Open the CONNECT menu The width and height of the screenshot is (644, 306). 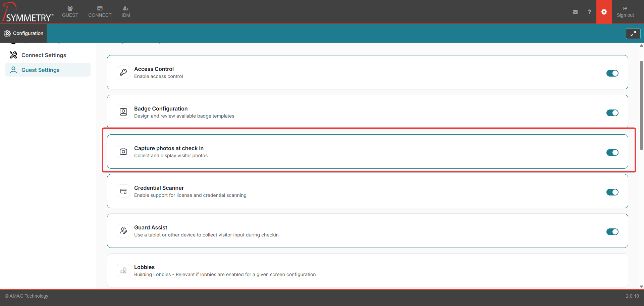point(100,12)
